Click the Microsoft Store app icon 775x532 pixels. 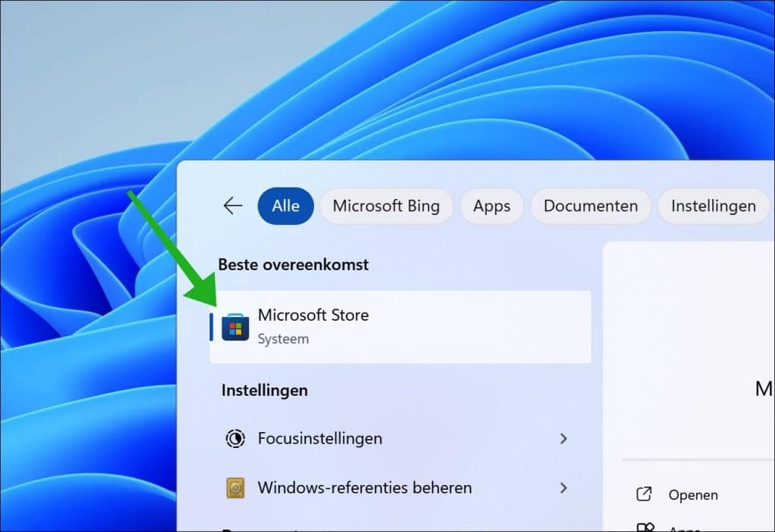pos(235,328)
